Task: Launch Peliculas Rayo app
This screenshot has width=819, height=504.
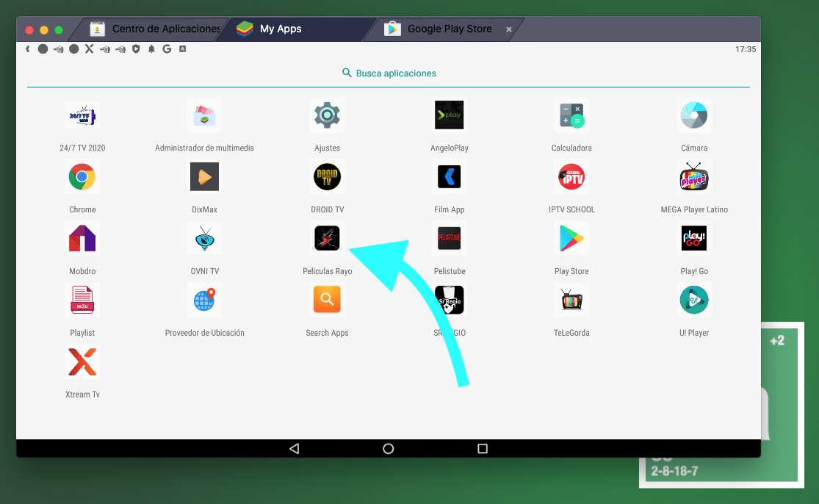Action: (x=327, y=239)
